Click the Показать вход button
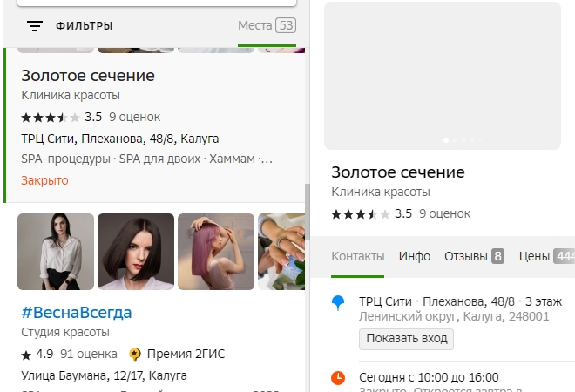 (406, 339)
